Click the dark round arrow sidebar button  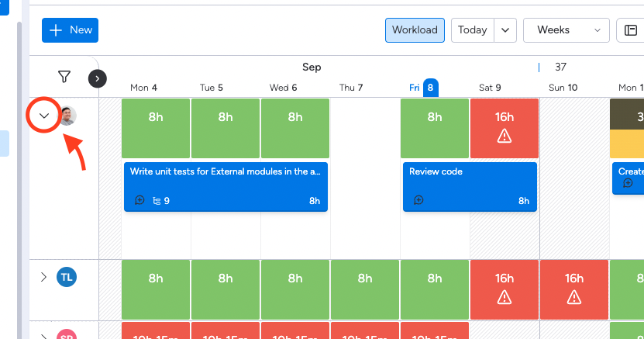coord(98,78)
